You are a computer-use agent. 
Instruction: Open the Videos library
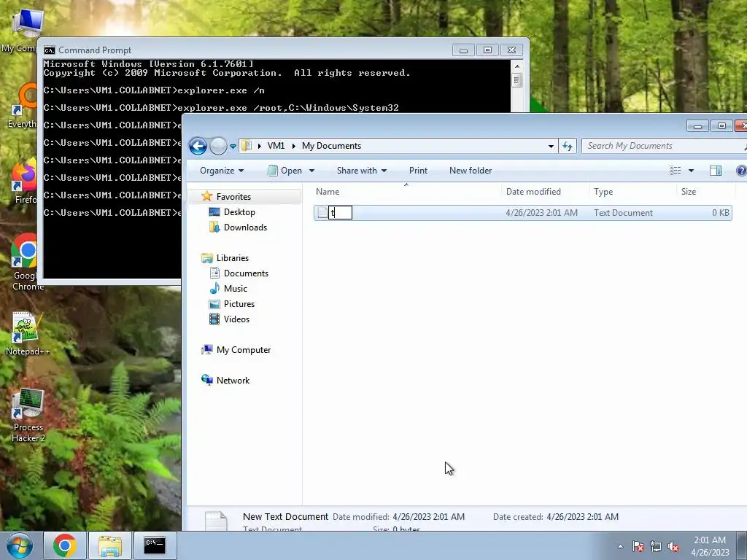236,319
